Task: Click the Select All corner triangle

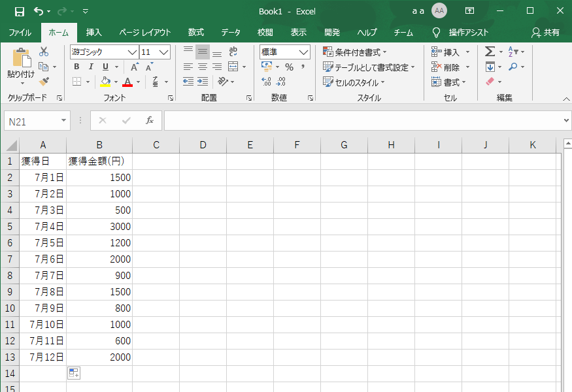Action: click(11, 145)
